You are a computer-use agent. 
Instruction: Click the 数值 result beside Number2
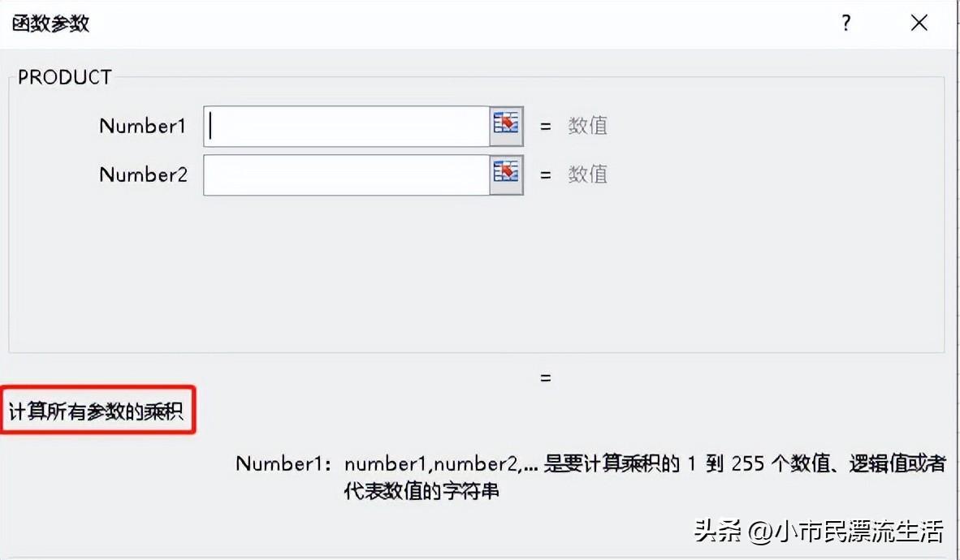[587, 175]
